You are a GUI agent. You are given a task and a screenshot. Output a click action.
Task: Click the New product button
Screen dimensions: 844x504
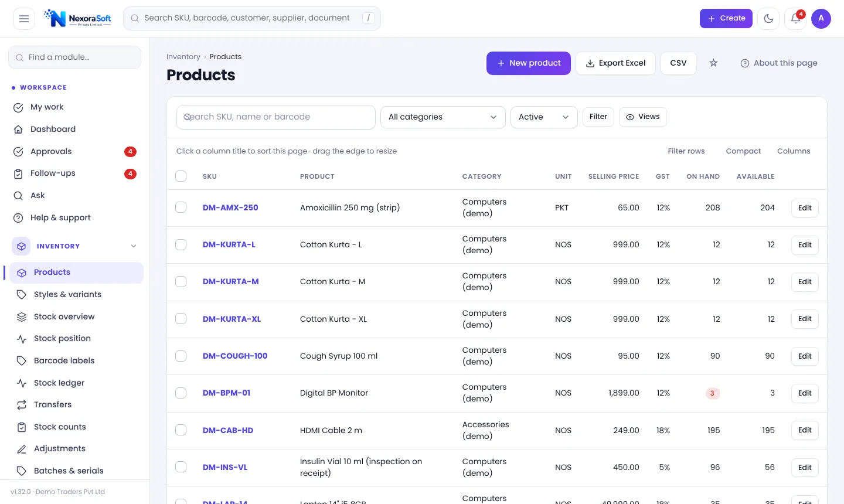529,63
